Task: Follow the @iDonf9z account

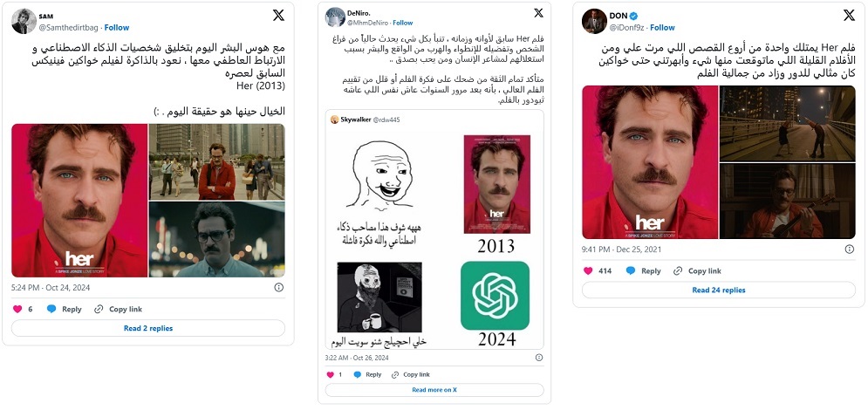Action: tap(663, 27)
